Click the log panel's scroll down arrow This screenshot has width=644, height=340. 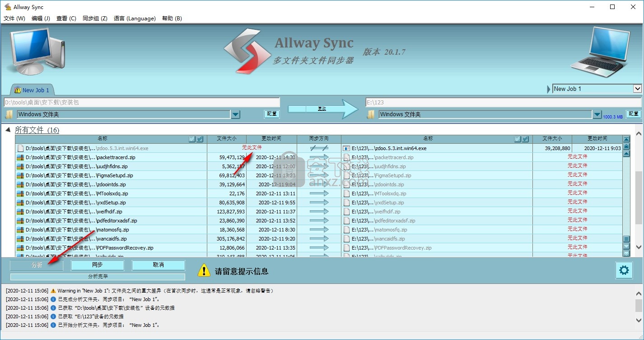click(x=639, y=320)
